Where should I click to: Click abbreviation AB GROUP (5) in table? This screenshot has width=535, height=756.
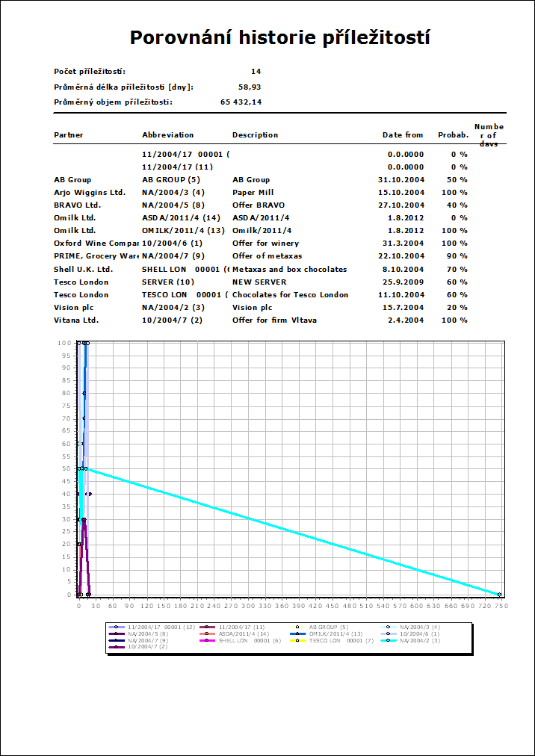[171, 180]
